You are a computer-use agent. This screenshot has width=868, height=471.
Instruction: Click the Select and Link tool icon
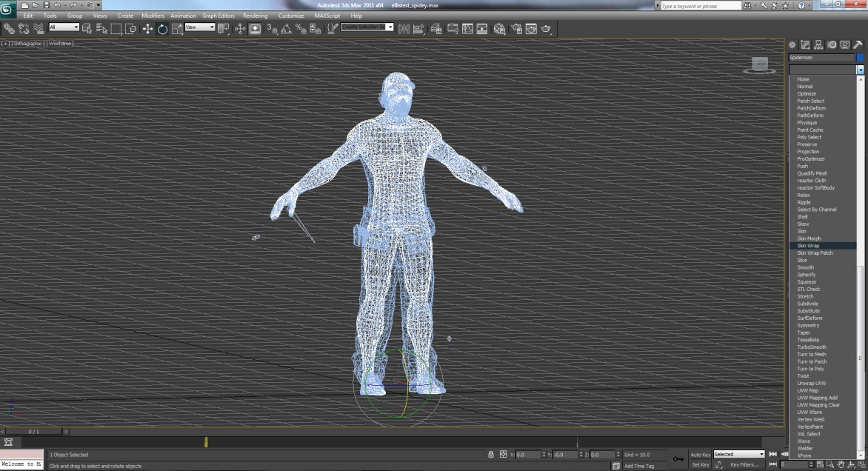tap(9, 29)
